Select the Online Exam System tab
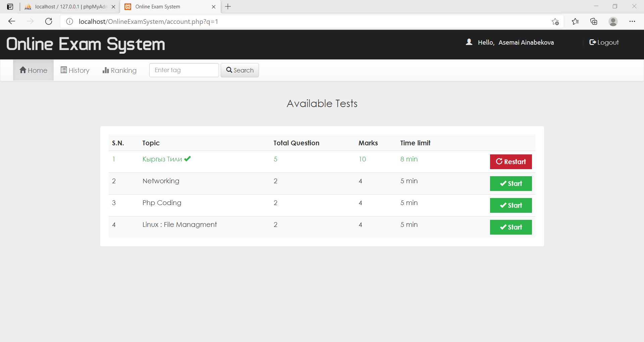Screen dimensions: 644x342 coord(170,7)
